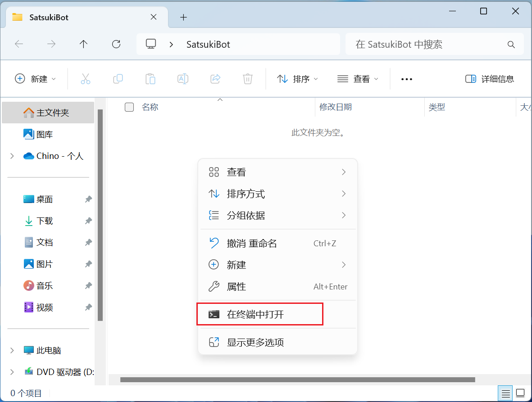Open the 排序 dropdown in toolbar

click(x=297, y=79)
